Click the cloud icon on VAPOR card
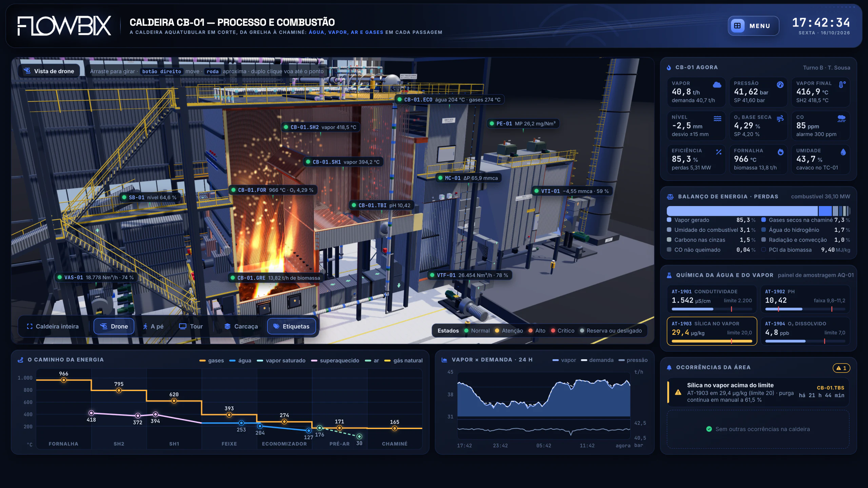 [717, 85]
